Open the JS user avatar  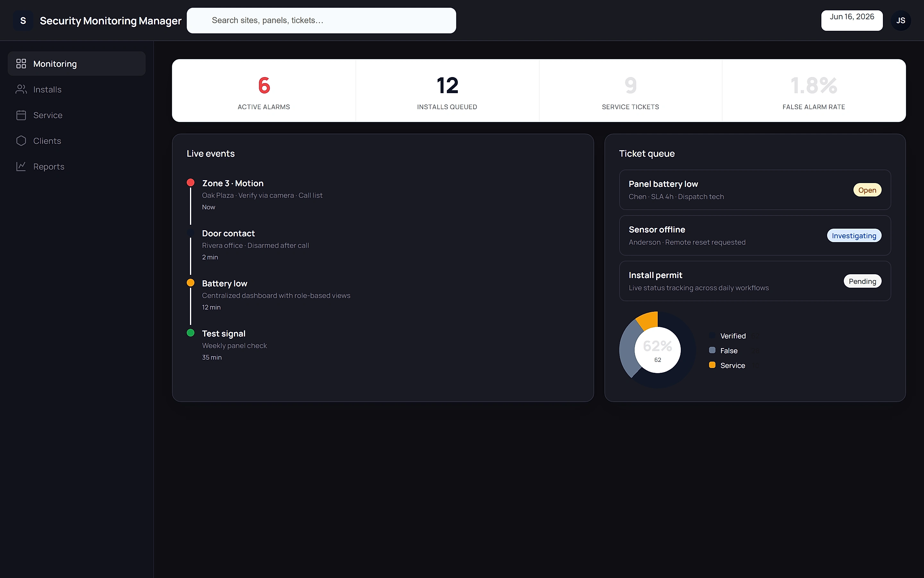(900, 21)
